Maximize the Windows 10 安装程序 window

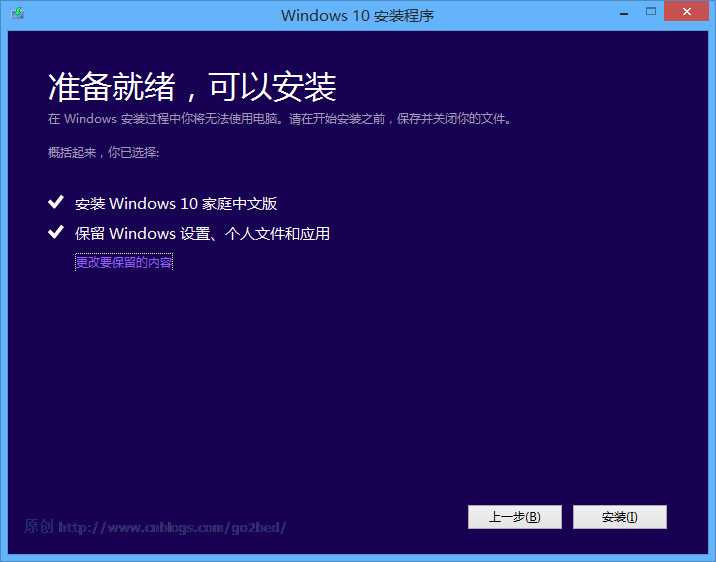651,11
